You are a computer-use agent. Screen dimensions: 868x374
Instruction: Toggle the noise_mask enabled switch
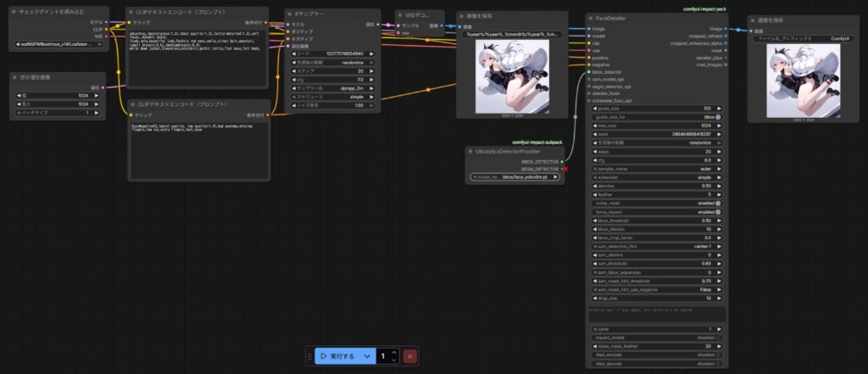tap(717, 203)
